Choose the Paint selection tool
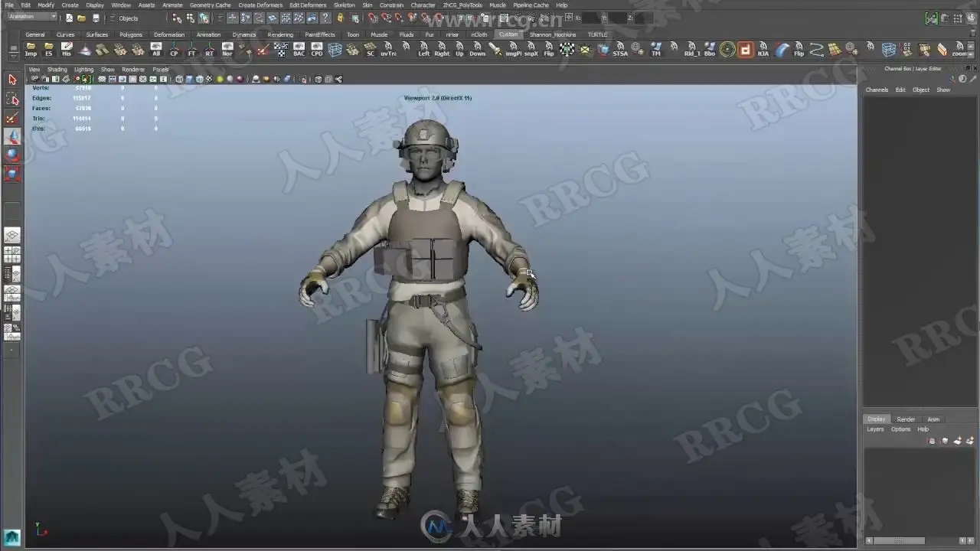Image resolution: width=980 pixels, height=551 pixels. (12, 118)
